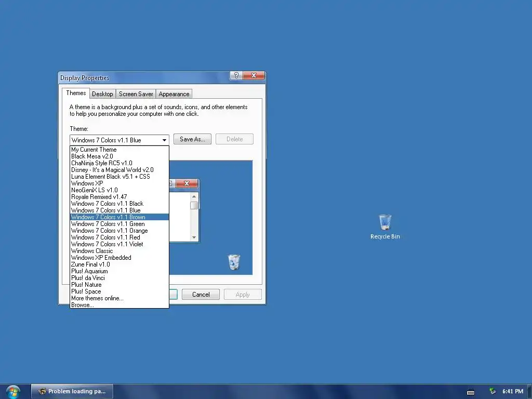Select Windows 7 Colors v1.1 Orange
532x399 pixels.
tap(119, 231)
